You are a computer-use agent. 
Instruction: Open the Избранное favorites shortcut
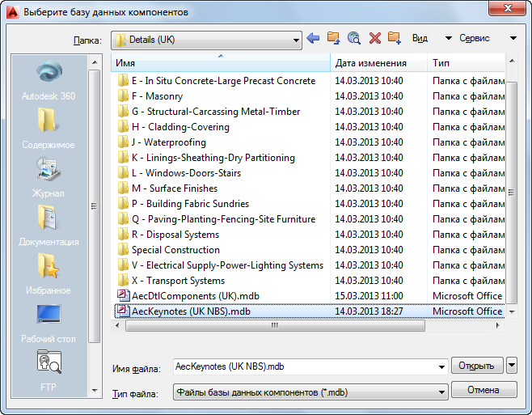tap(49, 274)
